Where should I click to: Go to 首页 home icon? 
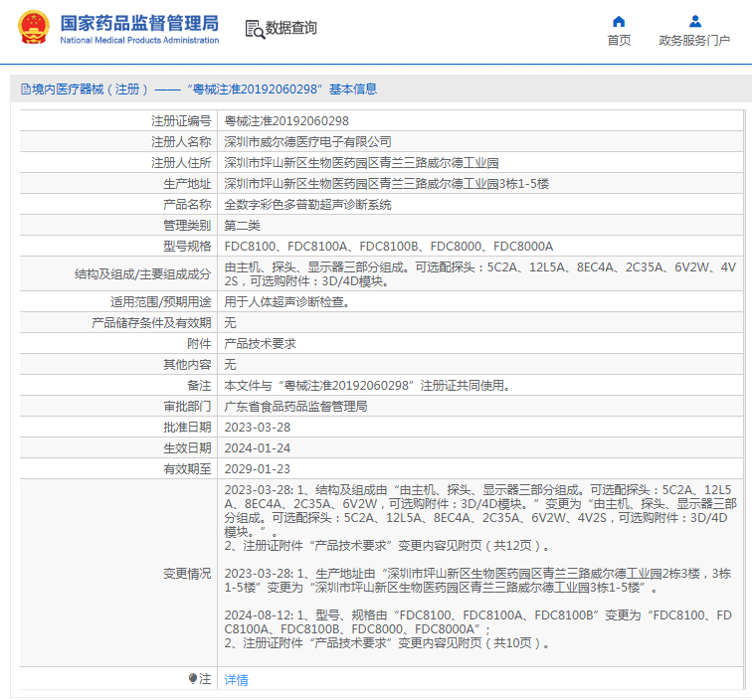click(619, 22)
